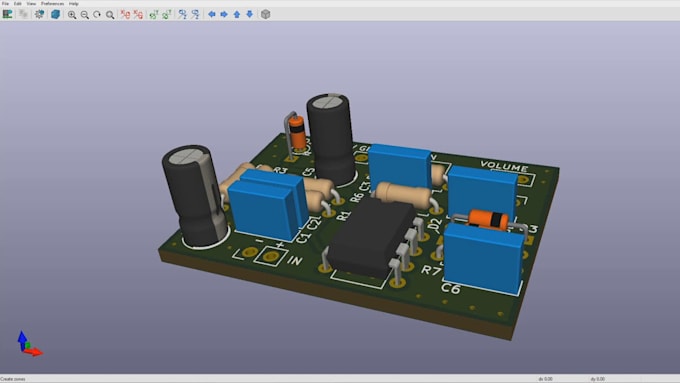This screenshot has width=680, height=383.
Task: Click the zoom out magnifier icon
Action: pos(85,15)
